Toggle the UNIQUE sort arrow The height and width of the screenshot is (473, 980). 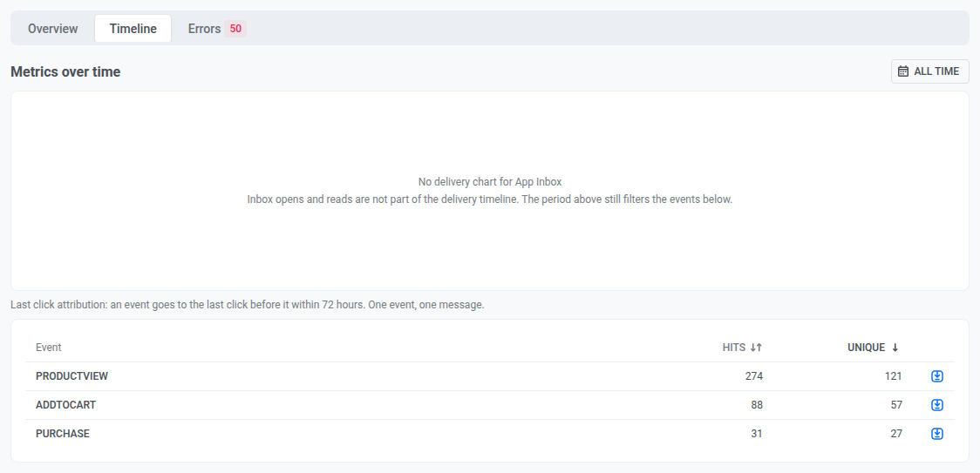click(895, 348)
